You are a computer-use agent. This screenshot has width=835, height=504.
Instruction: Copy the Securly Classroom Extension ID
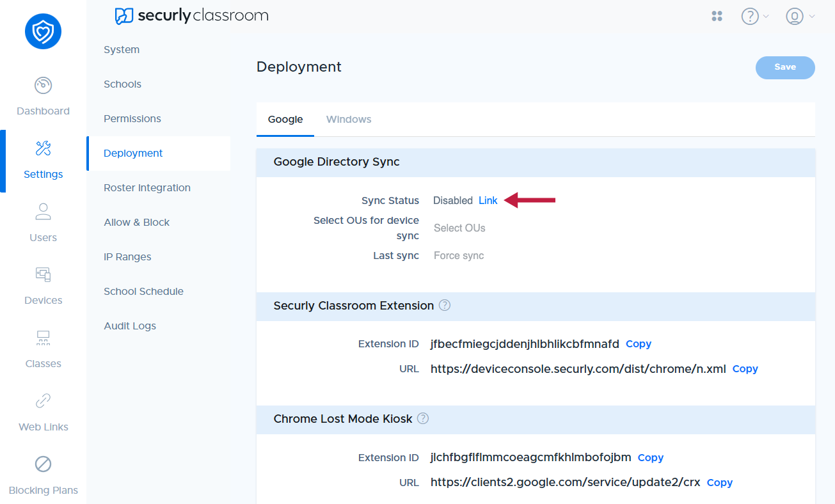pos(639,343)
